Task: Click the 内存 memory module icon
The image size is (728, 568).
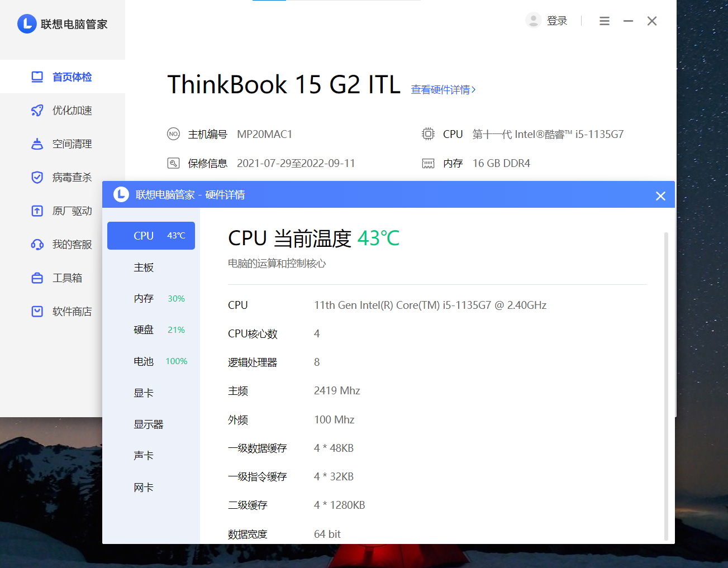Action: coord(428,164)
